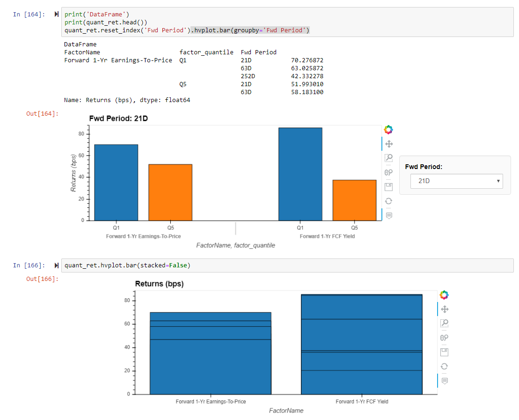This screenshot has height=420, width=519.
Task: Run cell In [166] with the run icon
Action: pyautogui.click(x=57, y=265)
